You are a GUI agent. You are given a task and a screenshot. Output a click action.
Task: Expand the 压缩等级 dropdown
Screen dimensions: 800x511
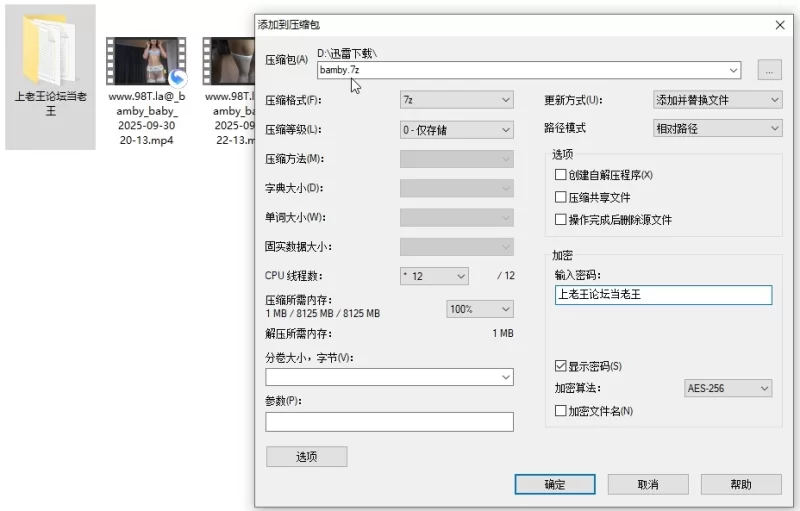457,130
